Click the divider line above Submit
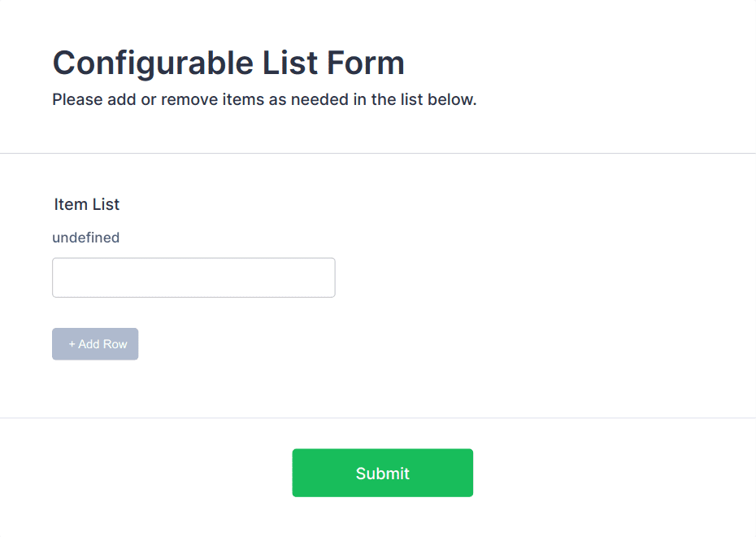This screenshot has width=756, height=537. pyautogui.click(x=378, y=418)
